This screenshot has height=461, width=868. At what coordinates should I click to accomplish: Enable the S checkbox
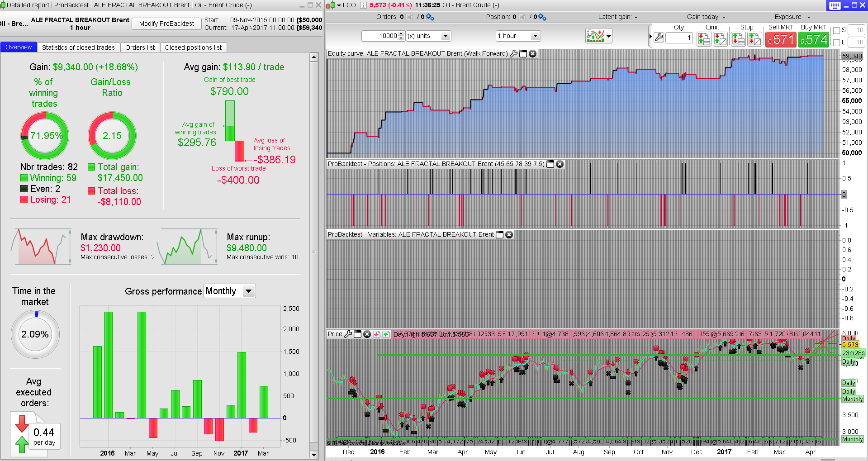coord(836,30)
